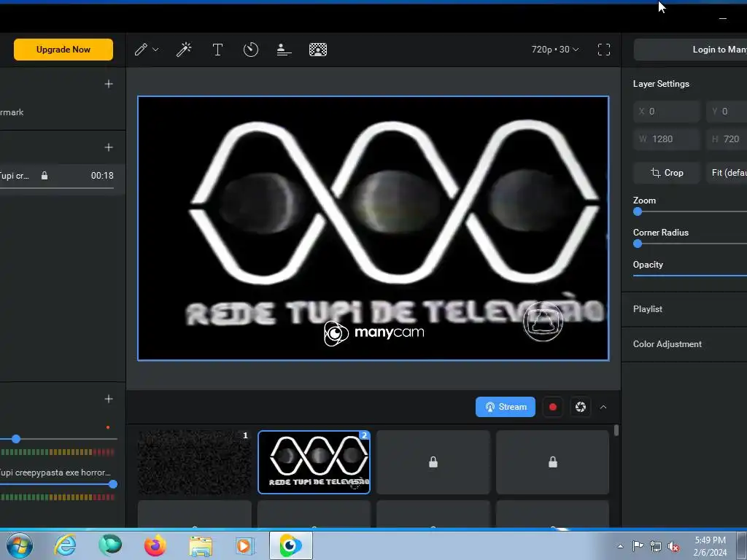Click the third locked preset slot
The width and height of the screenshot is (747, 560).
click(x=433, y=462)
